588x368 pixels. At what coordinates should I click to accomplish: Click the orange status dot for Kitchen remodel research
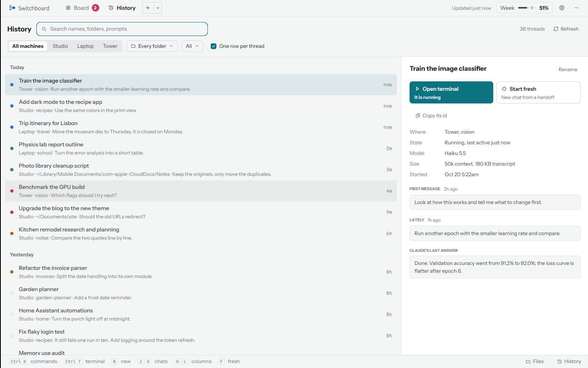pyautogui.click(x=12, y=233)
